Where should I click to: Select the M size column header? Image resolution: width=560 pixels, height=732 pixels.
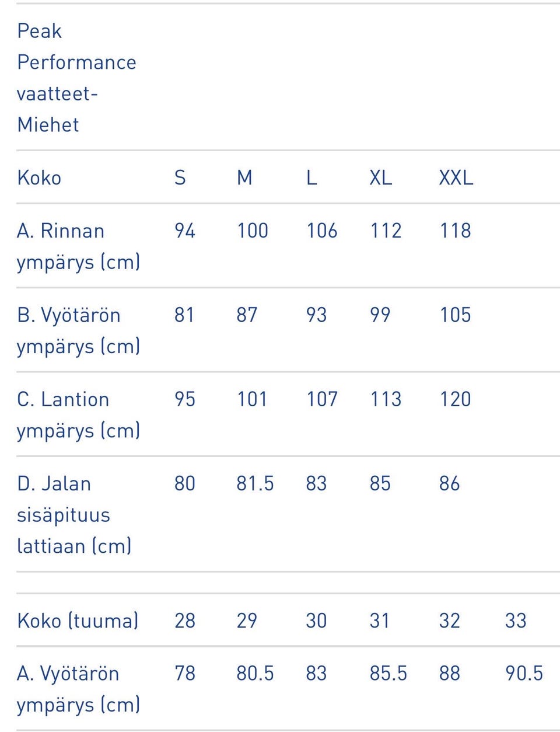244,177
